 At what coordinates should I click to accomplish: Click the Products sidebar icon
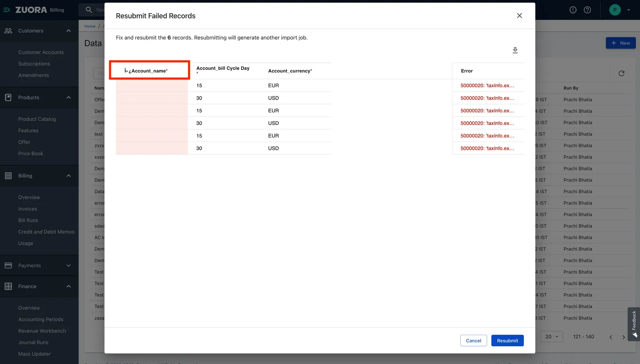(x=8, y=98)
